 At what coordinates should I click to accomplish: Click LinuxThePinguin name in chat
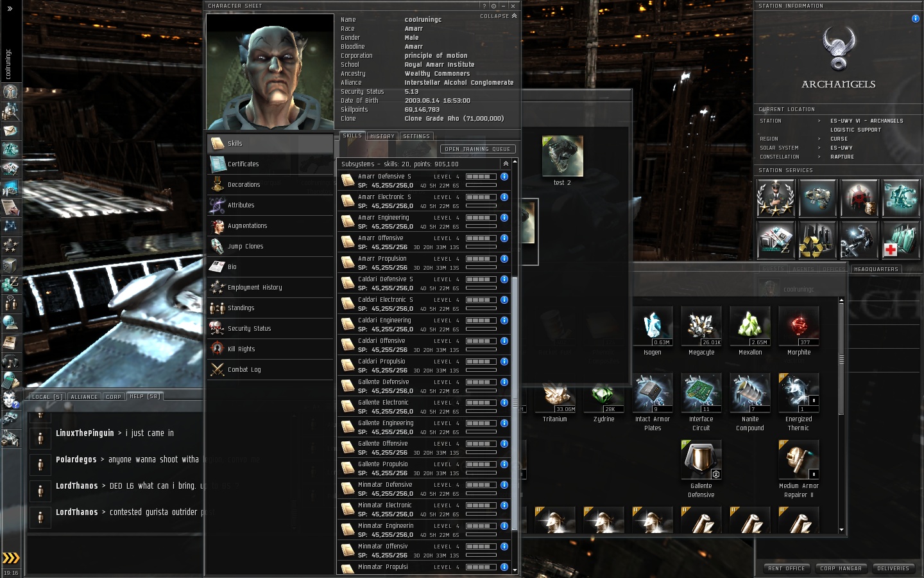pos(85,433)
